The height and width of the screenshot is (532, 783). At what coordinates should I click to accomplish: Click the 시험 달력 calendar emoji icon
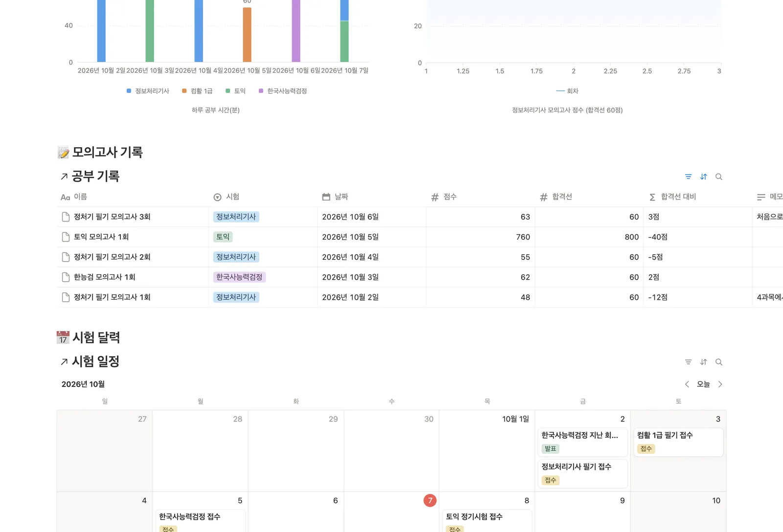click(x=63, y=337)
